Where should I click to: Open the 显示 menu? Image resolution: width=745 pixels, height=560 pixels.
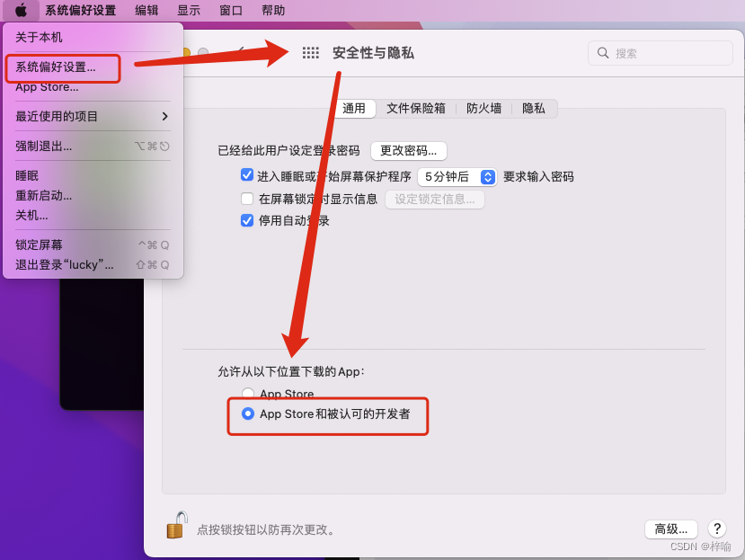(x=189, y=11)
